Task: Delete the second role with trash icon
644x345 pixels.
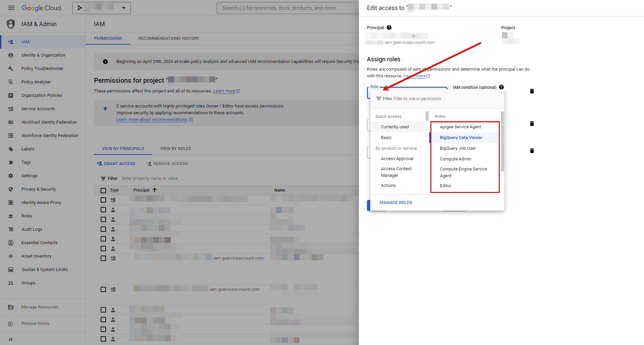Action: 532,124
